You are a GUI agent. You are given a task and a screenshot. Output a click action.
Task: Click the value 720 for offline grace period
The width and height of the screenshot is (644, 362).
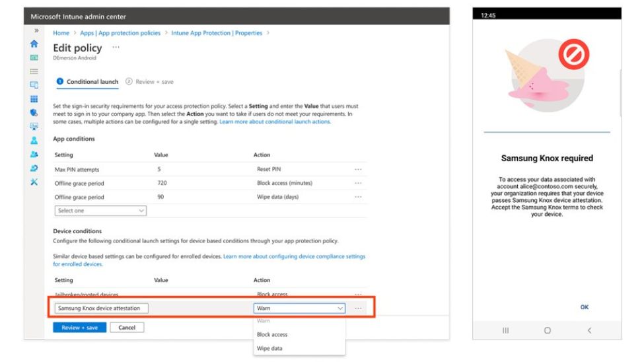click(x=162, y=183)
